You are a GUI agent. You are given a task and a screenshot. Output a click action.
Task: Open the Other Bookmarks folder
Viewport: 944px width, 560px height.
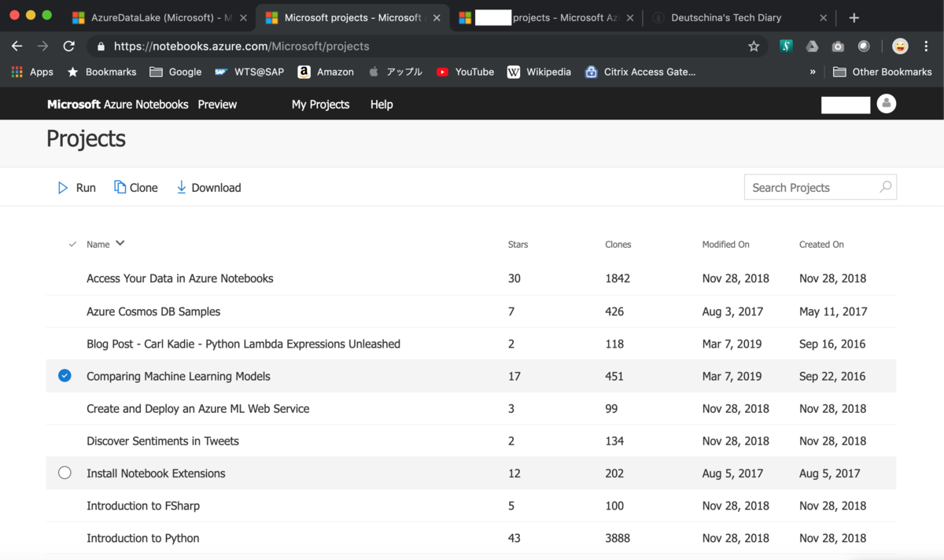pos(882,72)
